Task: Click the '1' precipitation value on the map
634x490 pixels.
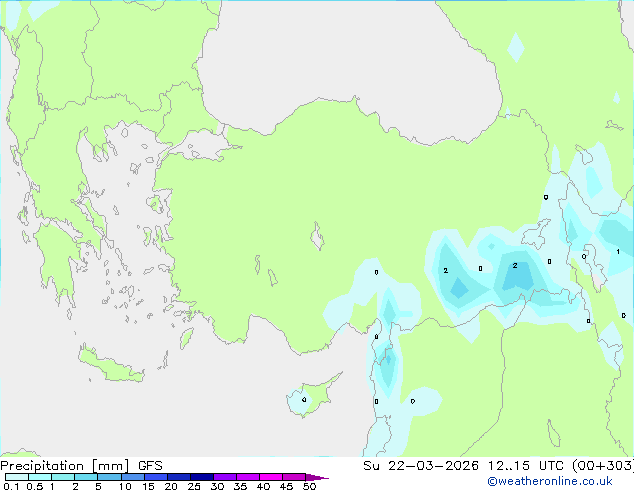Action: click(x=618, y=251)
